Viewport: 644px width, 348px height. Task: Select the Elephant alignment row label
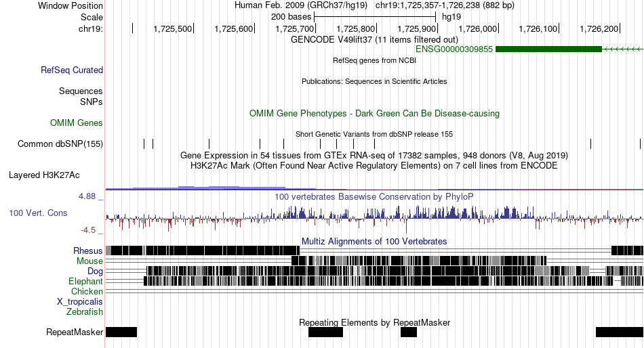click(85, 282)
